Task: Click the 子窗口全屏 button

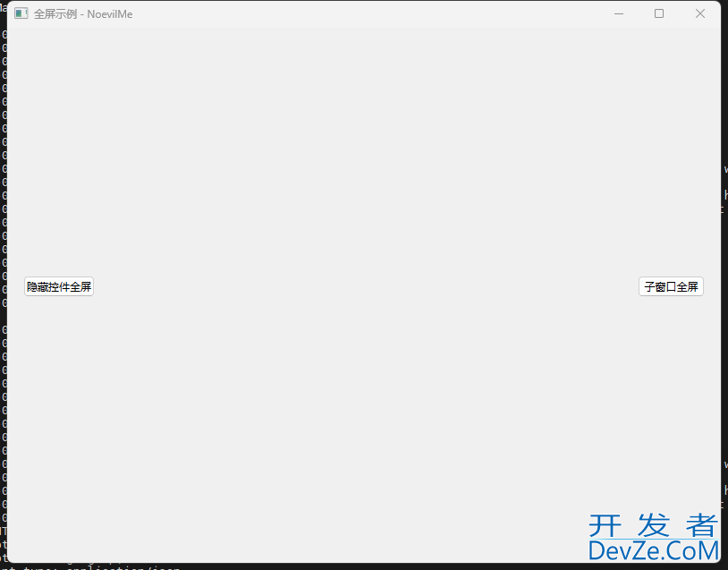Action: point(671,286)
